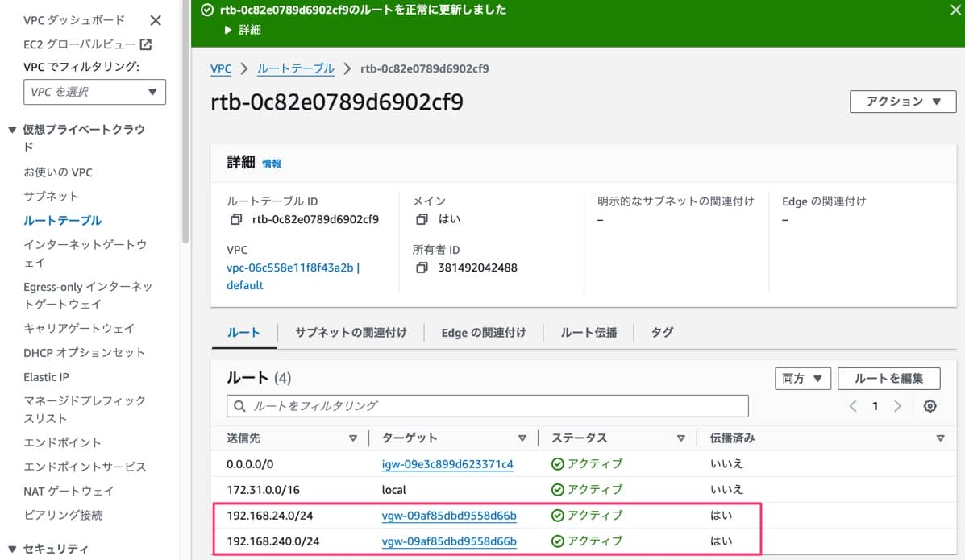Screen dimensions: 965x560
Task: Select destination 192.168.240.0/24 cell
Action: (273, 541)
